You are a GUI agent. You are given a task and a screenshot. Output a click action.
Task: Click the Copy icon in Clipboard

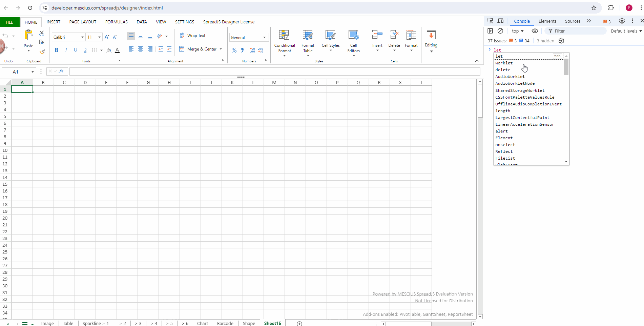[42, 42]
